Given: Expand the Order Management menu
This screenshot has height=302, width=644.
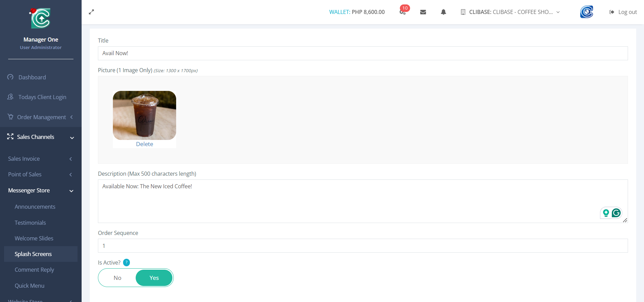Looking at the screenshot, I should click(x=41, y=117).
